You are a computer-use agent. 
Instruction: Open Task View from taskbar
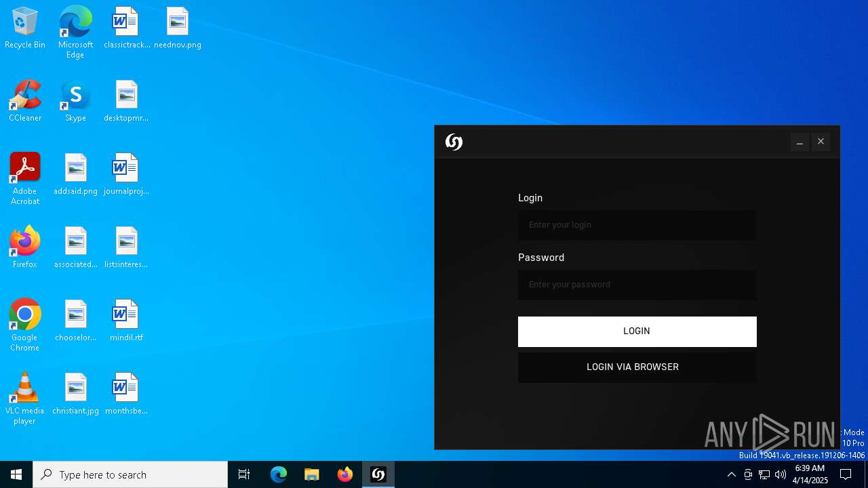(244, 474)
